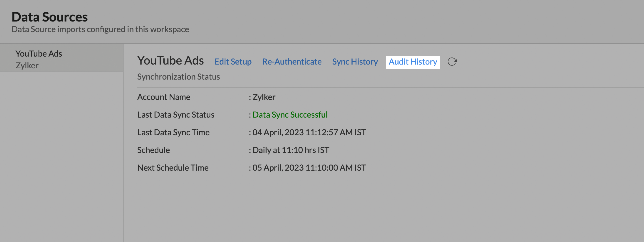Open Sync History
This screenshot has width=644, height=242.
coord(355,62)
